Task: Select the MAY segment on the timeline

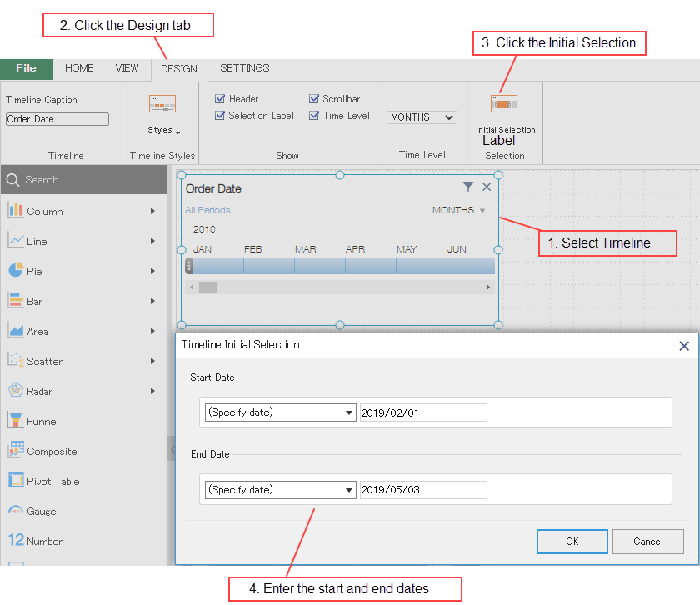Action: click(422, 266)
